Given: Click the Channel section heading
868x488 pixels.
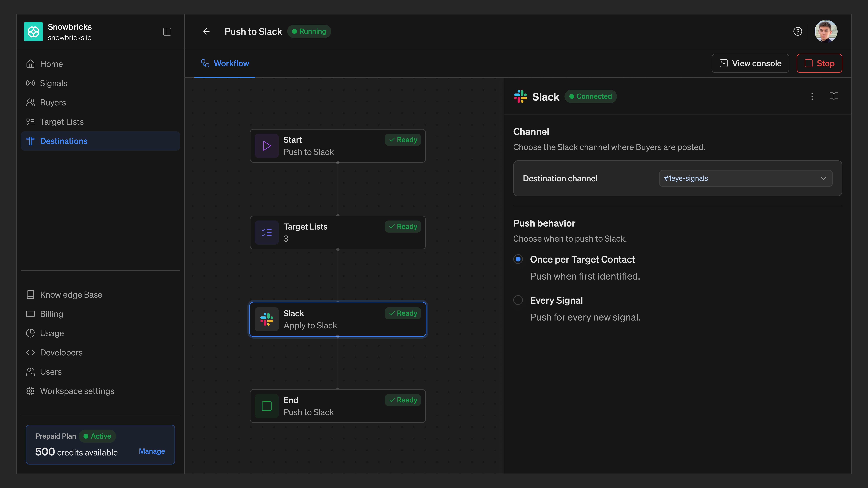Looking at the screenshot, I should point(531,132).
